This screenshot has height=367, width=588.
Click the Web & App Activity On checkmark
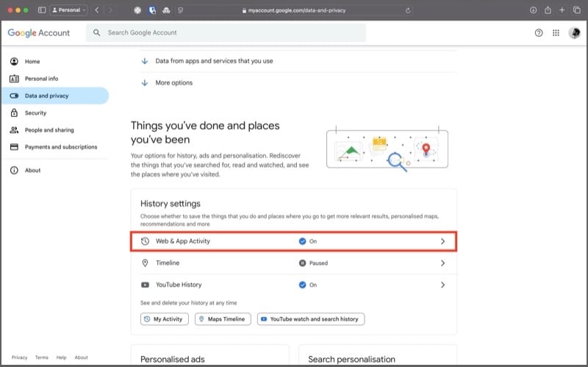(302, 241)
